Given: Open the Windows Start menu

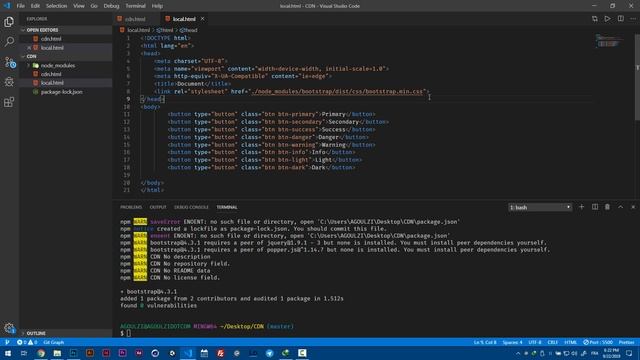Looking at the screenshot, I should [x=8, y=353].
